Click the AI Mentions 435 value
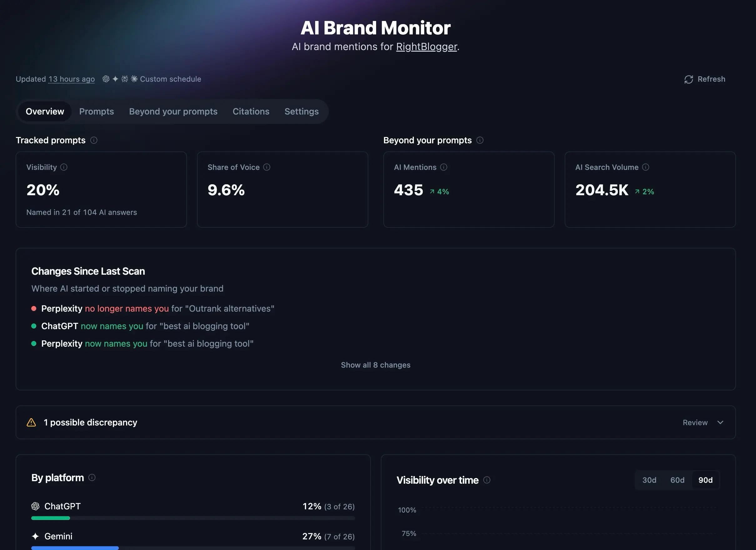The image size is (756, 550). pos(409,190)
